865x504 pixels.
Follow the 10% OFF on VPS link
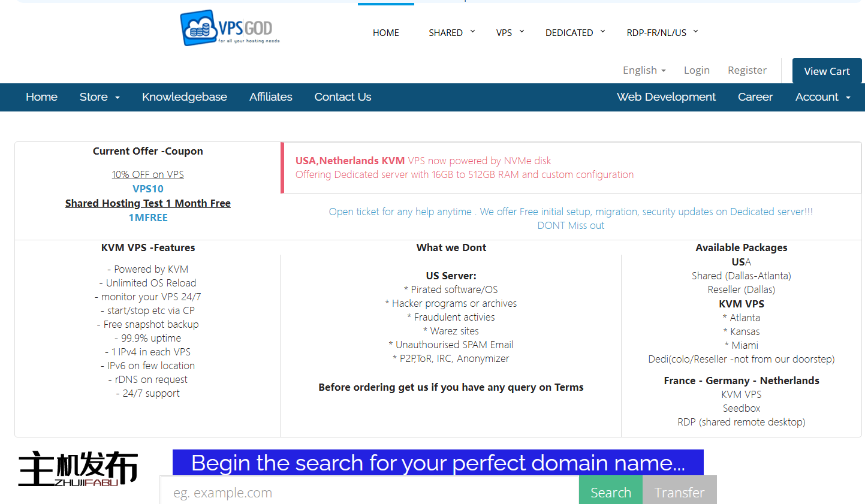tap(147, 174)
